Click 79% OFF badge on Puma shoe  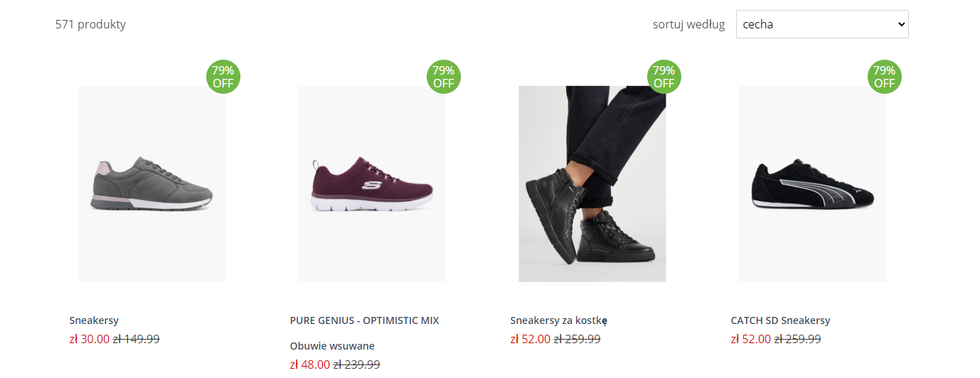coord(884,77)
